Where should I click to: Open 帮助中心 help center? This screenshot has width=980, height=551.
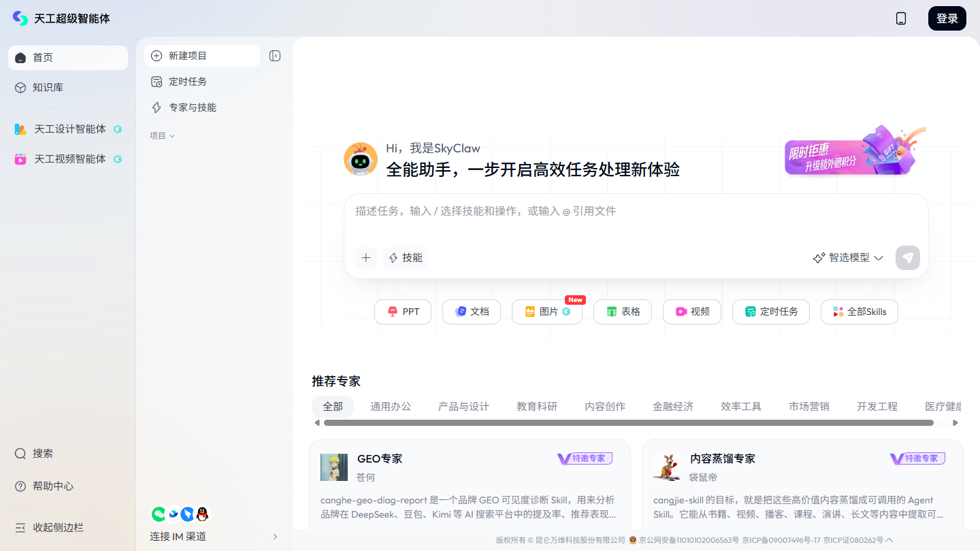pos(68,486)
